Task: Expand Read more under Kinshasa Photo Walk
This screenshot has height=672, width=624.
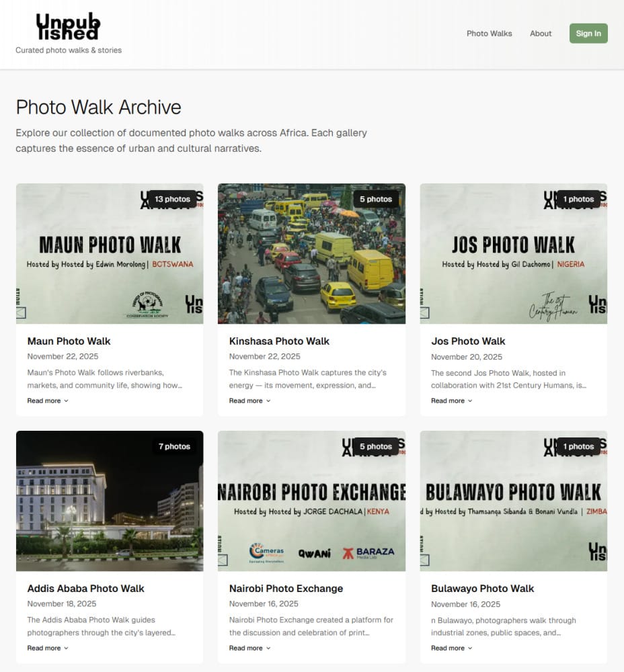Action: point(249,401)
